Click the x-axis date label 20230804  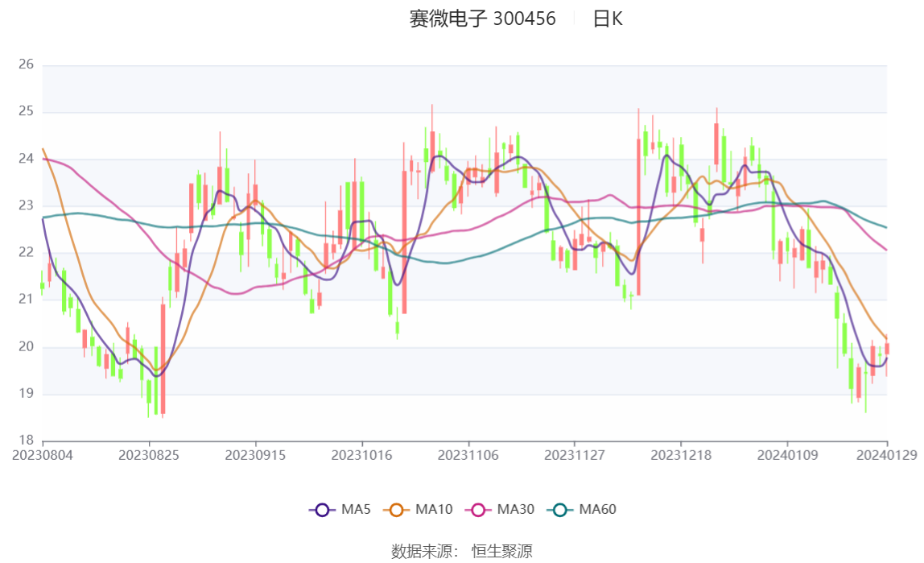point(43,456)
